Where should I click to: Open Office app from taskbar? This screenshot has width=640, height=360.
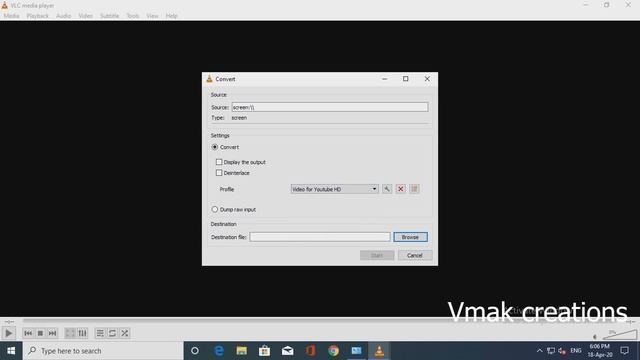tap(310, 351)
